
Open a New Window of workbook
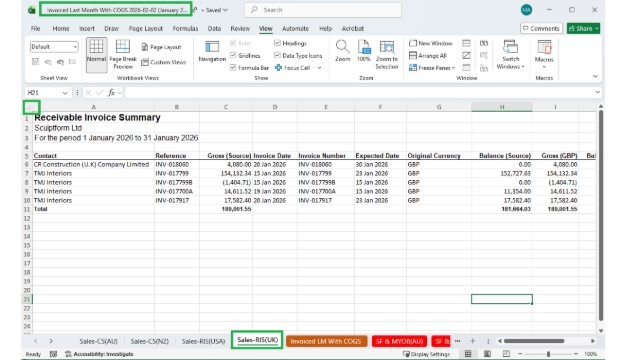pyautogui.click(x=431, y=43)
